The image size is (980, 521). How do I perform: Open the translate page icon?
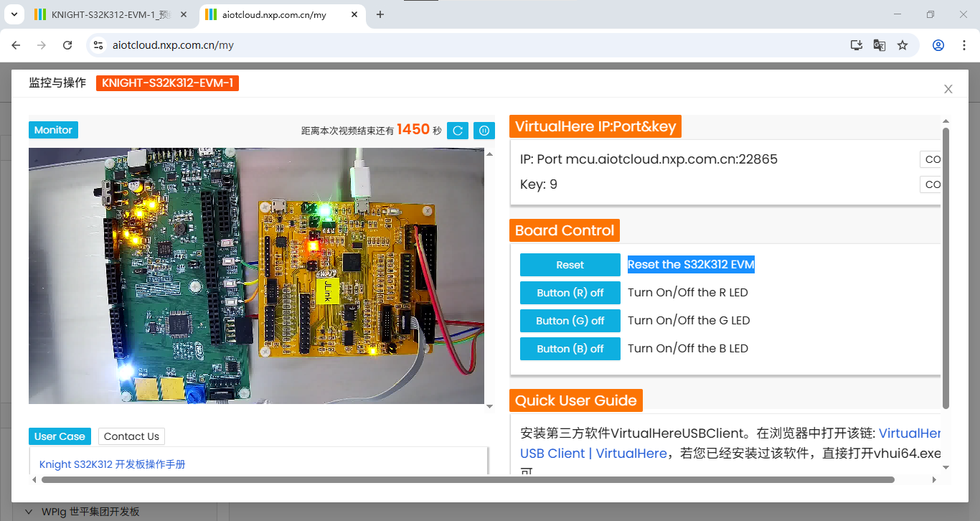click(x=879, y=45)
